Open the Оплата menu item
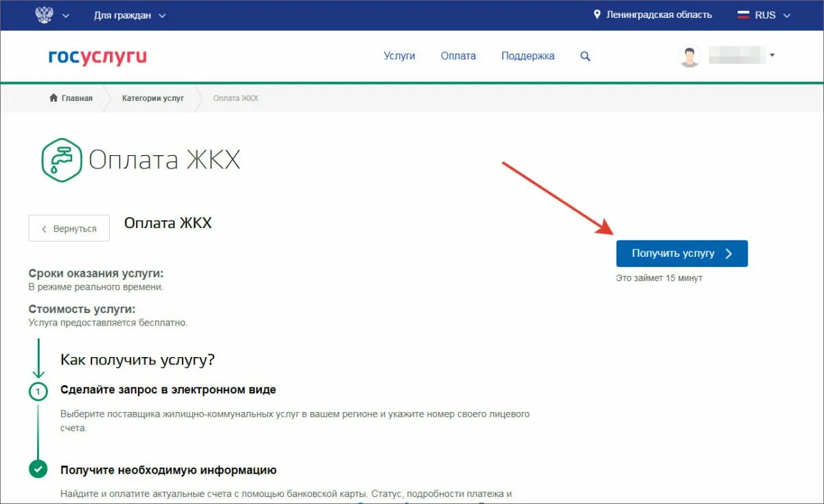Image resolution: width=824 pixels, height=504 pixels. click(458, 56)
